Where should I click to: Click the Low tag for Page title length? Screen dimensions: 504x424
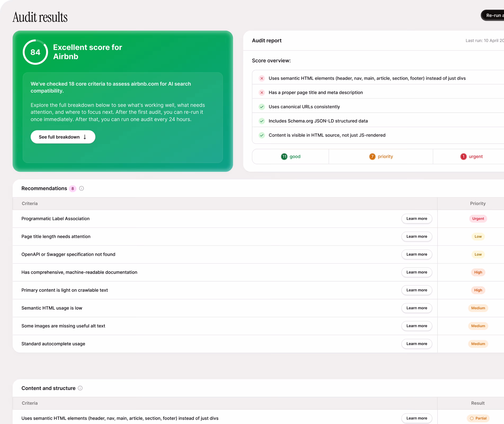478,236
